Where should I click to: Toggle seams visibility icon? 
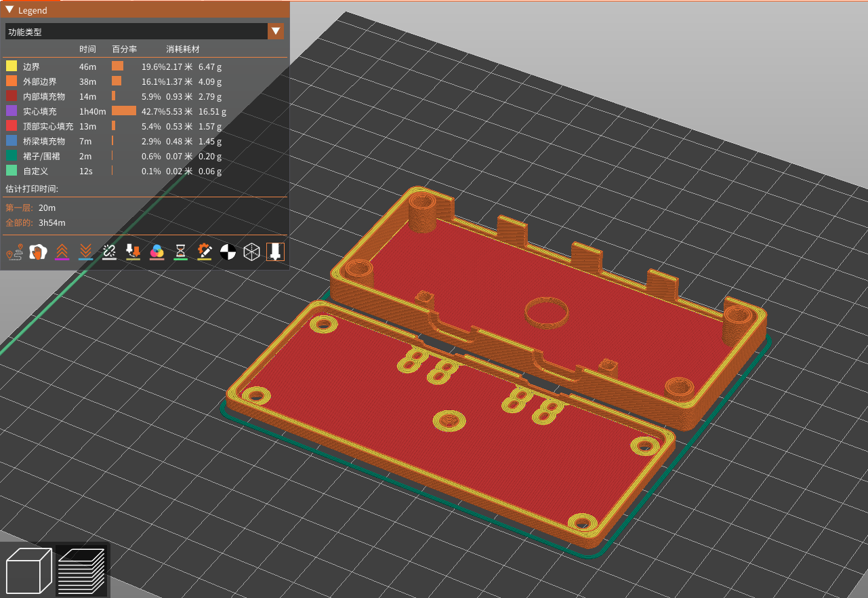coord(109,252)
